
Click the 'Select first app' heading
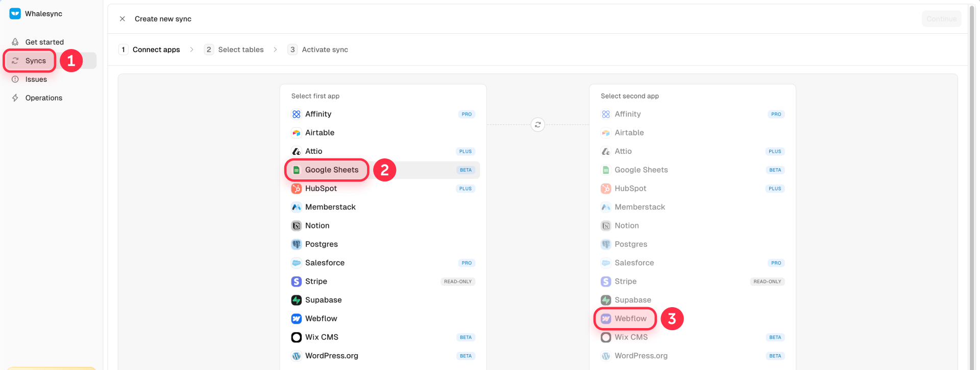click(315, 96)
